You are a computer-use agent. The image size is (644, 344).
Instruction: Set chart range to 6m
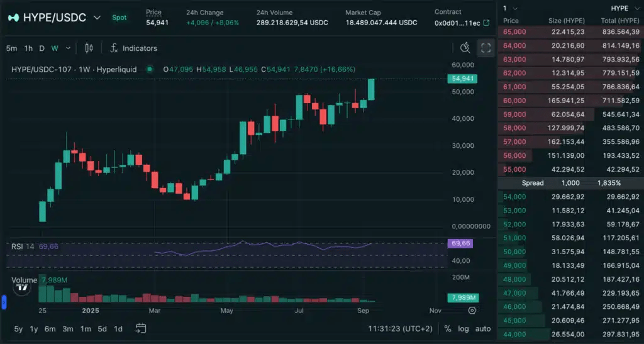point(49,328)
